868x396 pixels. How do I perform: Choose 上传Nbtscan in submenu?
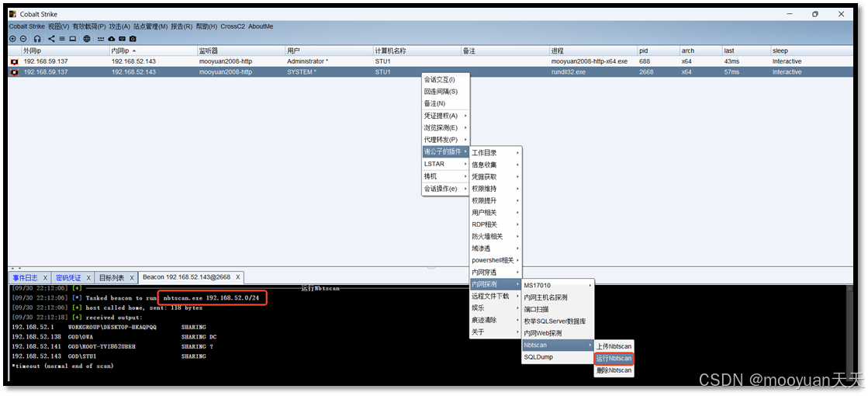(614, 346)
